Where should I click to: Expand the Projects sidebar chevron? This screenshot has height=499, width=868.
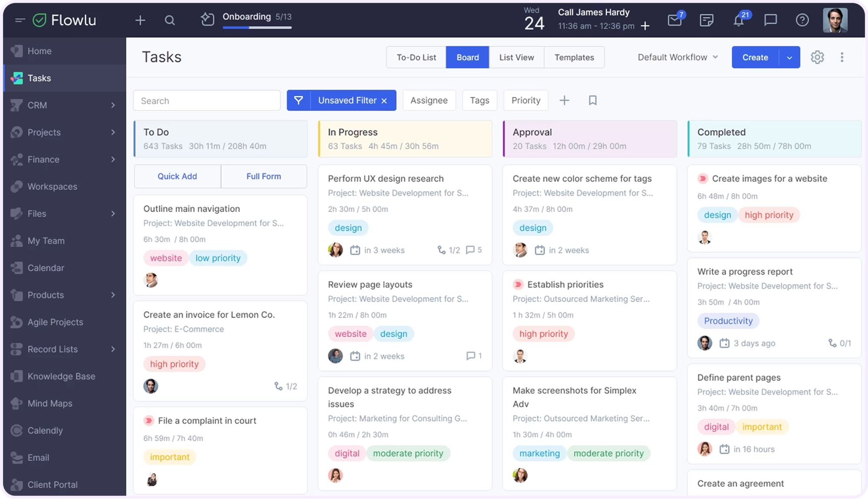[113, 132]
